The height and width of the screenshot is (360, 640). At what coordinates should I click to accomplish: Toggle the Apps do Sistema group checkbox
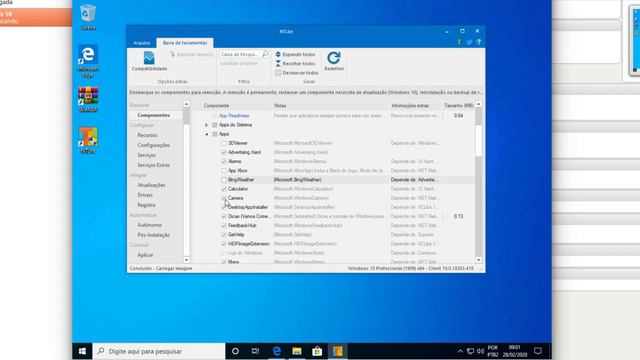pyautogui.click(x=215, y=125)
